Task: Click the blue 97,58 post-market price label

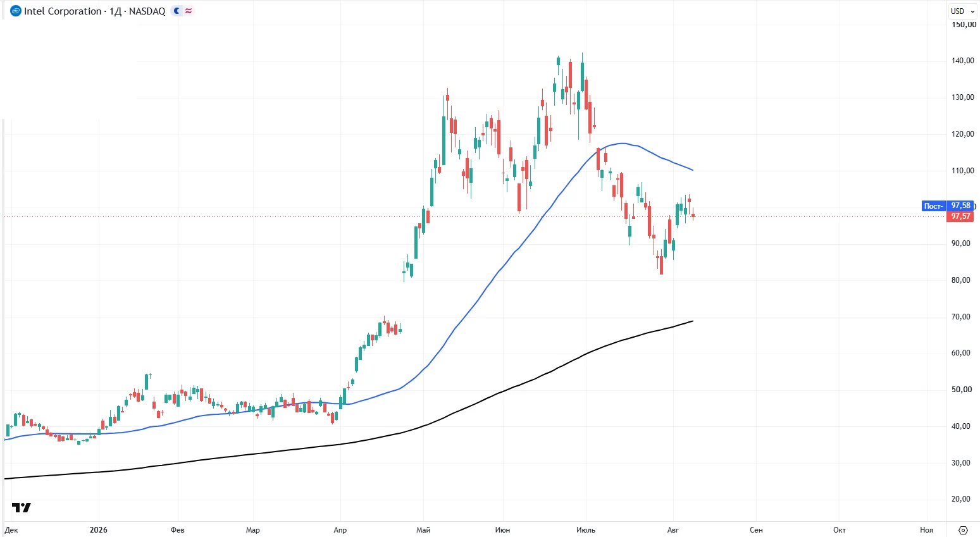Action: (960, 206)
